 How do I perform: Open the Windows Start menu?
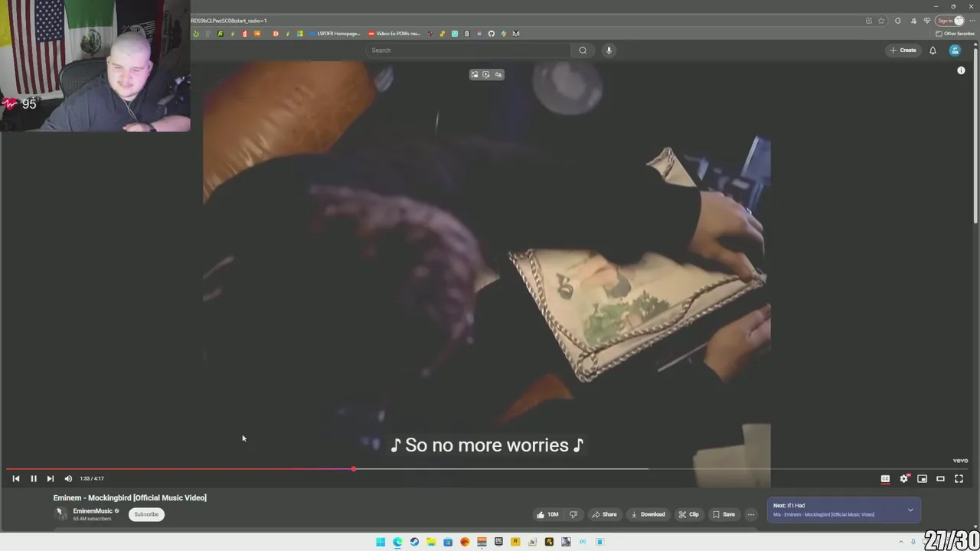(x=381, y=542)
